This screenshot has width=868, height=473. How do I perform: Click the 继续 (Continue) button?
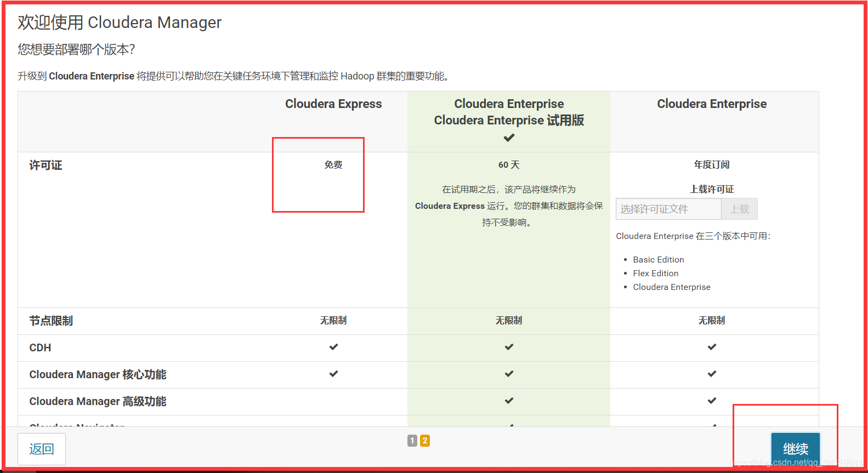(x=796, y=449)
